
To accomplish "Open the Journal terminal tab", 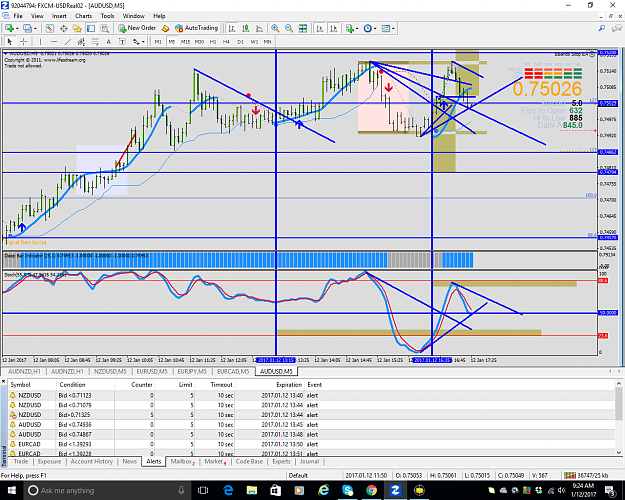I will coord(309,461).
